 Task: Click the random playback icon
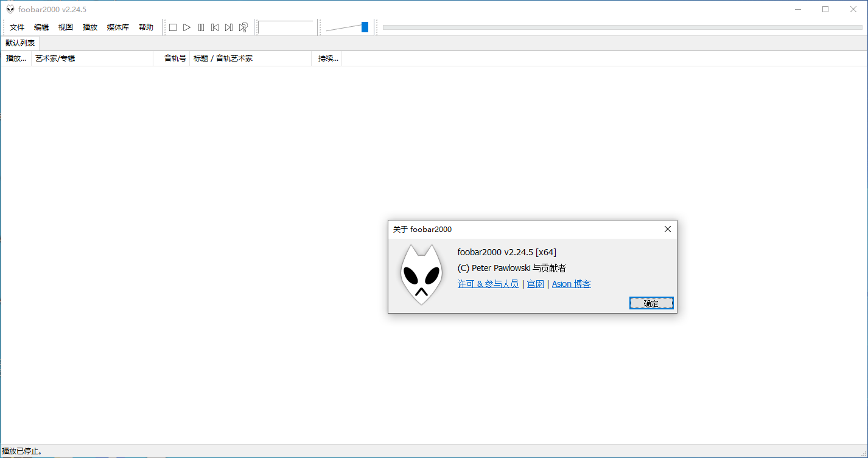tap(243, 27)
